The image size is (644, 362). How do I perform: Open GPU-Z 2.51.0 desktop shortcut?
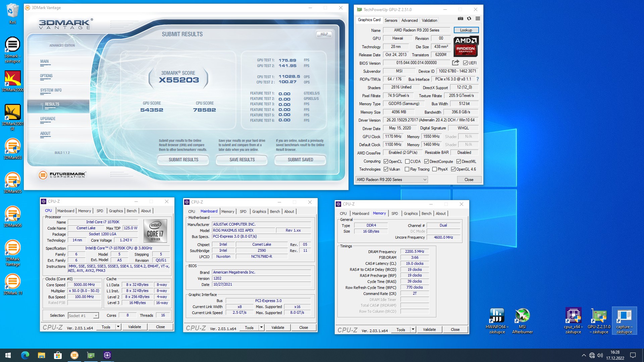tap(599, 321)
